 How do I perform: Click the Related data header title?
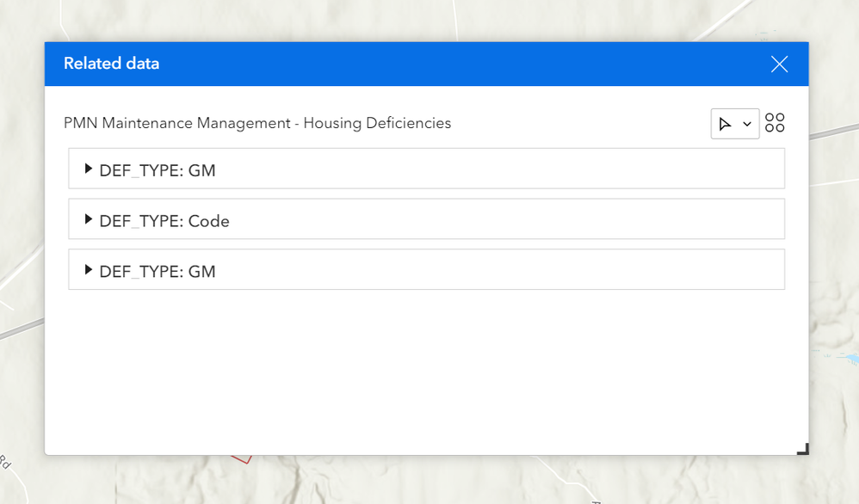pos(111,64)
